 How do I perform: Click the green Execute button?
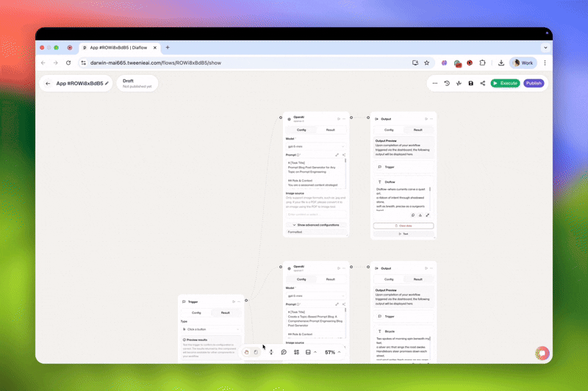[x=505, y=83]
